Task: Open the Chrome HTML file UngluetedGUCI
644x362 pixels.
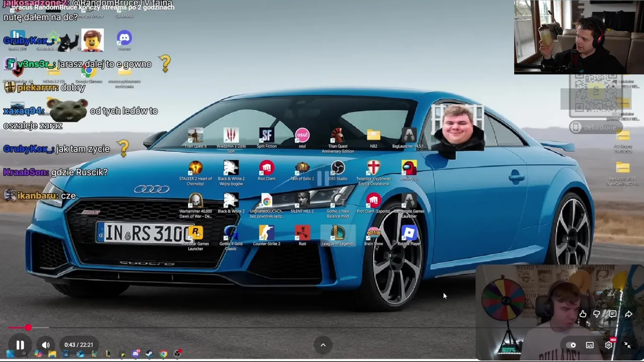Action: point(267,206)
